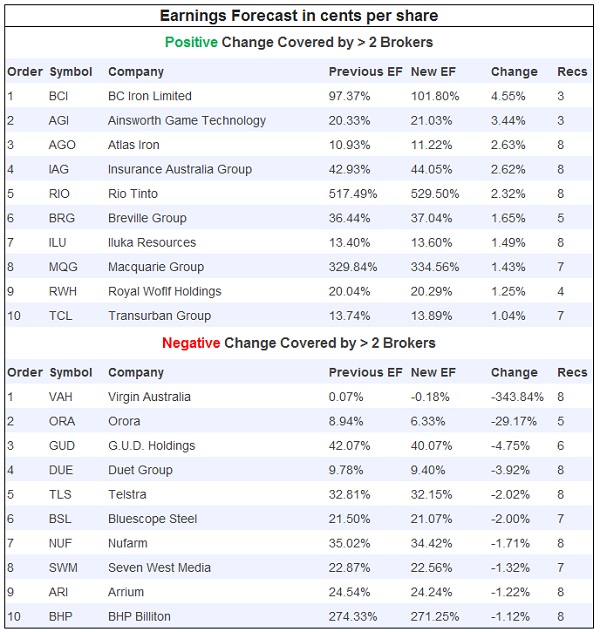Click the Symbol column header in Positive table
Screen dimensions: 600x632
(70, 72)
